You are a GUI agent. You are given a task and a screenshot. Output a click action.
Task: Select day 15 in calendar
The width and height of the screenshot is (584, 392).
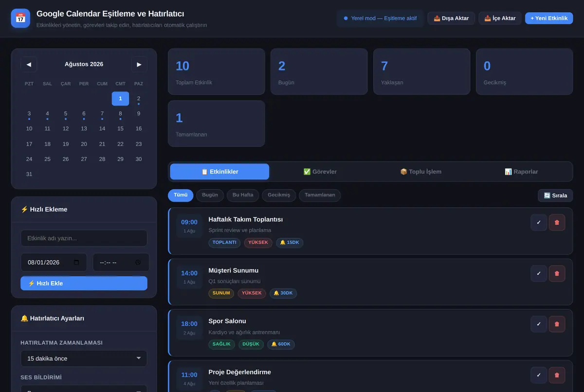[120, 129]
